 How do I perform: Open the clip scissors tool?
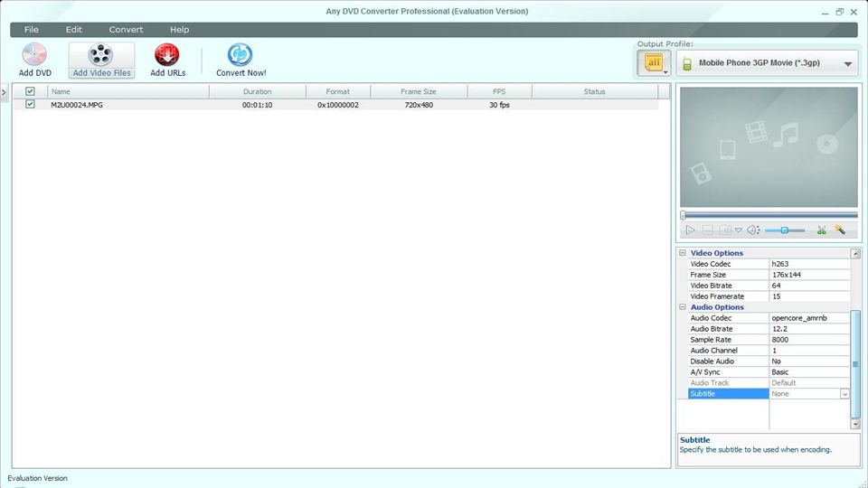pyautogui.click(x=822, y=230)
